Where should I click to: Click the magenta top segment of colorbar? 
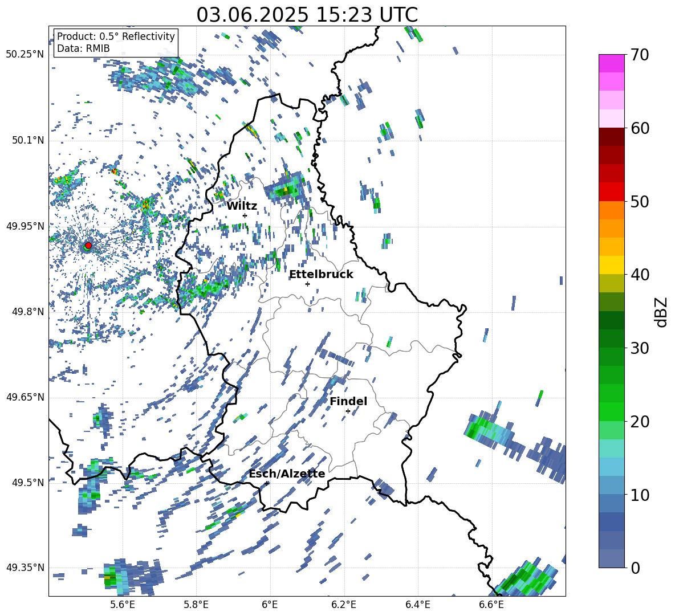611,63
